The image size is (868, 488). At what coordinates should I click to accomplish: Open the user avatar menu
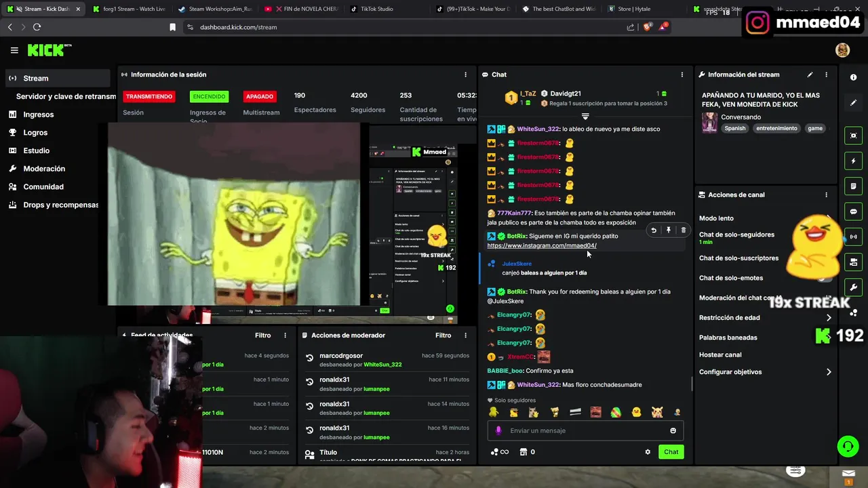tap(842, 50)
